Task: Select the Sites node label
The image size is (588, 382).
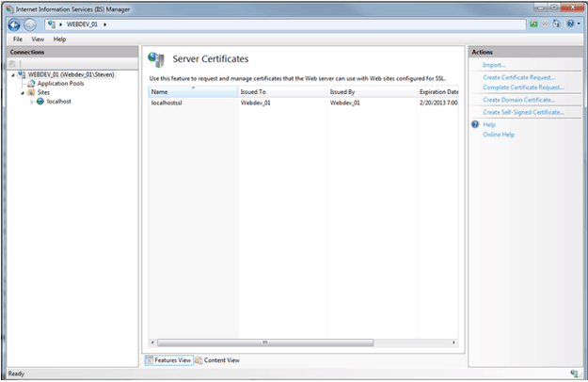Action: (43, 92)
